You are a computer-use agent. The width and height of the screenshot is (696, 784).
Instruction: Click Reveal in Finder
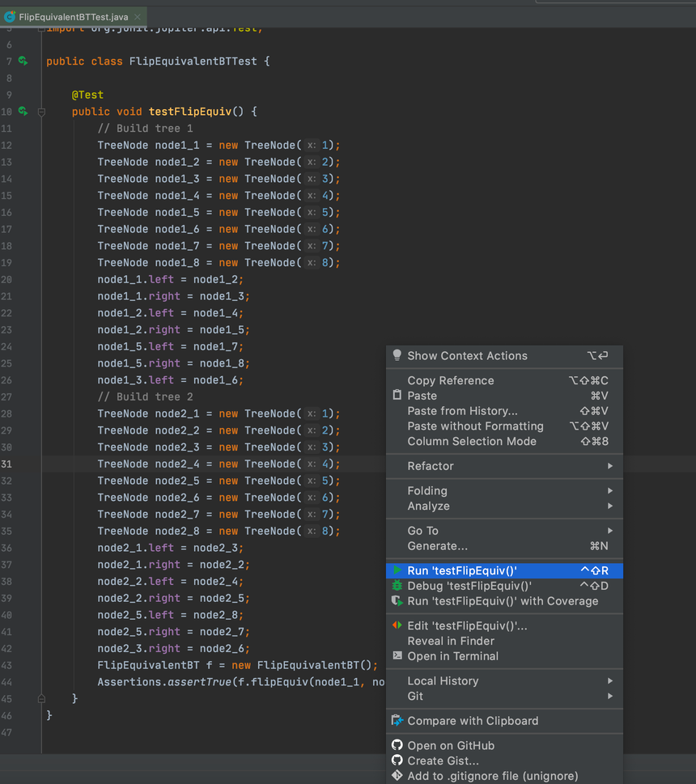click(x=451, y=641)
